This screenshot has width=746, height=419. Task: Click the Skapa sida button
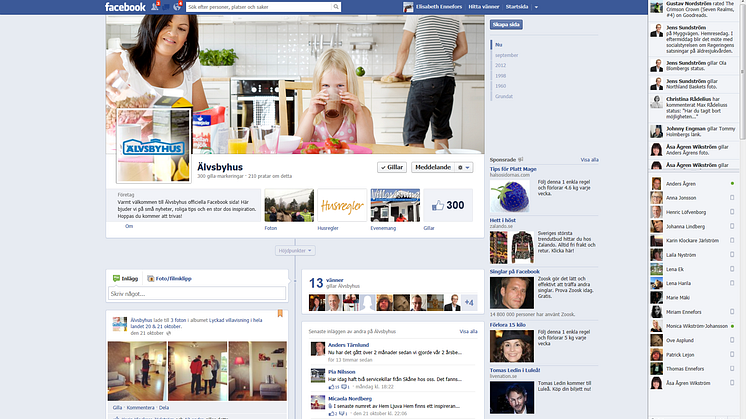506,24
